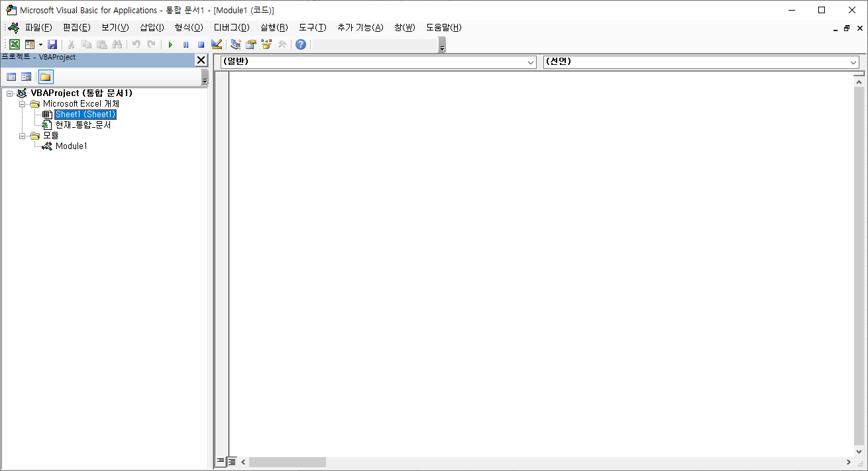Open the 창(W) menu
868x471 pixels.
(x=404, y=27)
